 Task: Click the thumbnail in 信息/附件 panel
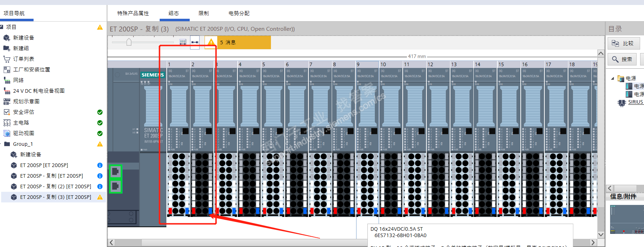point(627,219)
